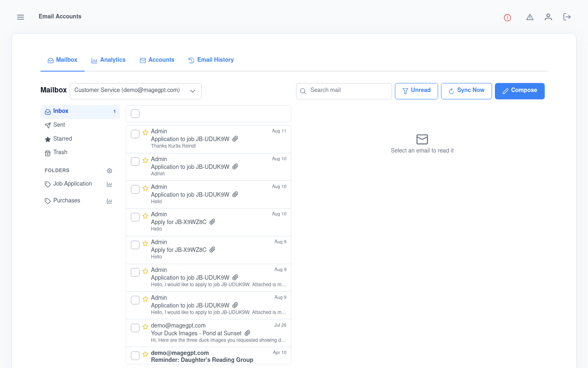Star the Reminder: Daughter's Reading Group email
This screenshot has width=588, height=368.
tap(145, 354)
